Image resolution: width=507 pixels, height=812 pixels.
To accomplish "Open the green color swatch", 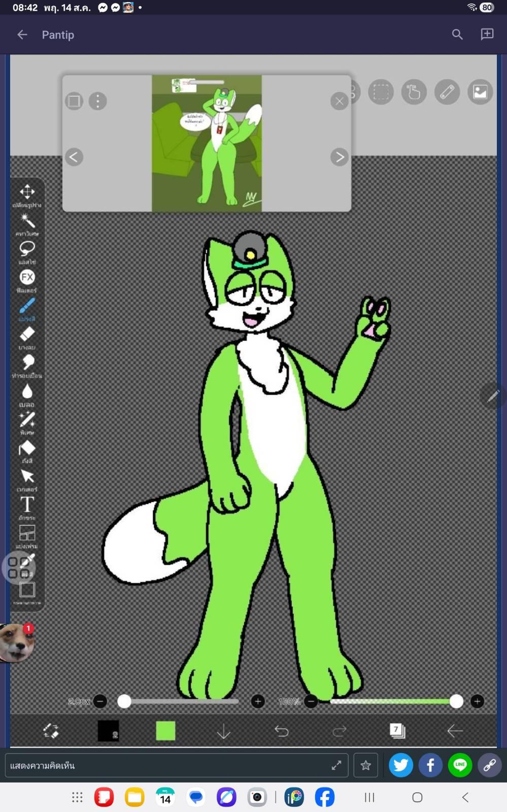I will pyautogui.click(x=165, y=731).
